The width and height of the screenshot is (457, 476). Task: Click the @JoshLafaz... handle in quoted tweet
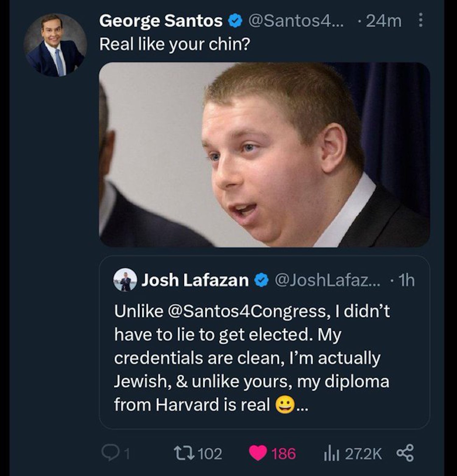pyautogui.click(x=328, y=280)
